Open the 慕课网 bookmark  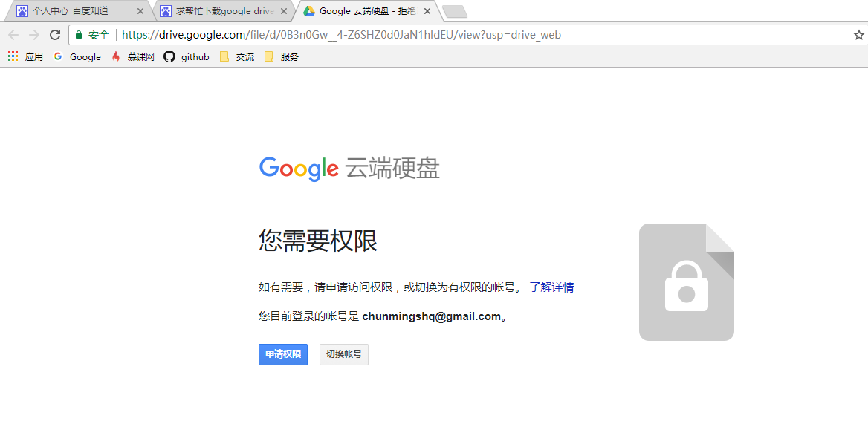[x=133, y=56]
